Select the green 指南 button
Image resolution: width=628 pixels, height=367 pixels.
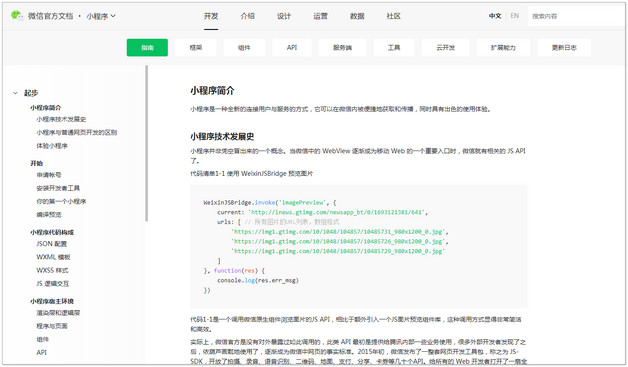click(147, 48)
